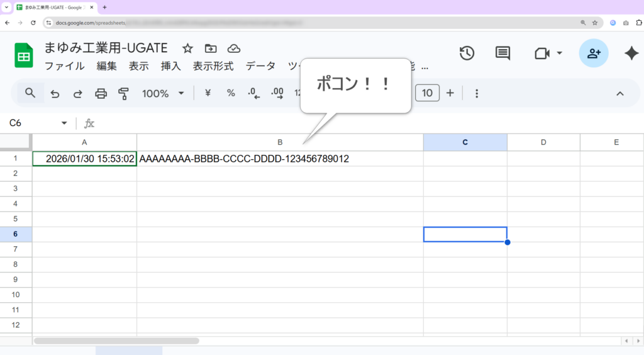Open the search menus magnifier
Screen dimensions: 644x355
(30, 93)
